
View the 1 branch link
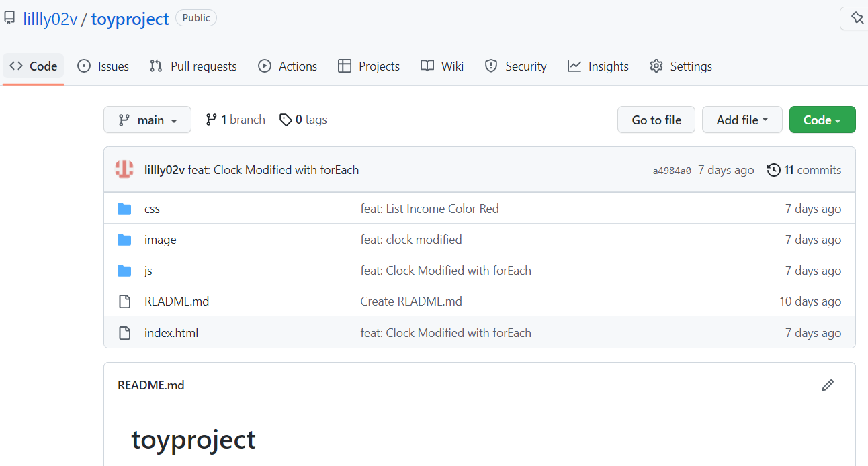[236, 120]
